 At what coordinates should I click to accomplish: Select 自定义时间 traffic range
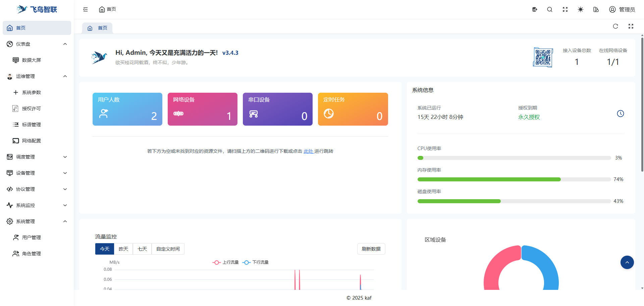(x=168, y=249)
